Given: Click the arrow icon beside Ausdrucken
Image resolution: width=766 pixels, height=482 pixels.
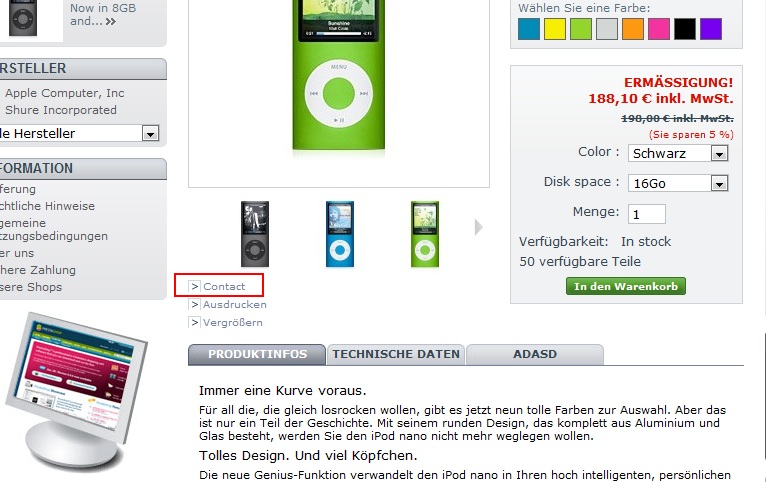Looking at the screenshot, I should [194, 304].
